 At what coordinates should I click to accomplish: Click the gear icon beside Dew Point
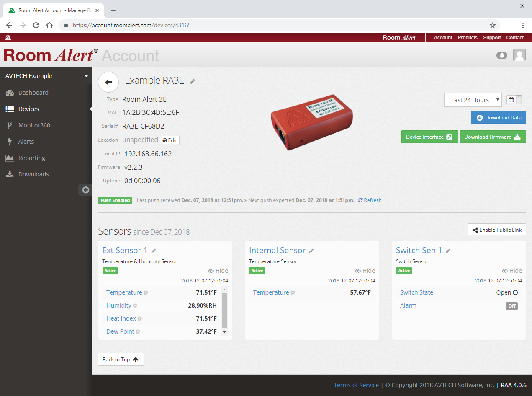coord(138,332)
